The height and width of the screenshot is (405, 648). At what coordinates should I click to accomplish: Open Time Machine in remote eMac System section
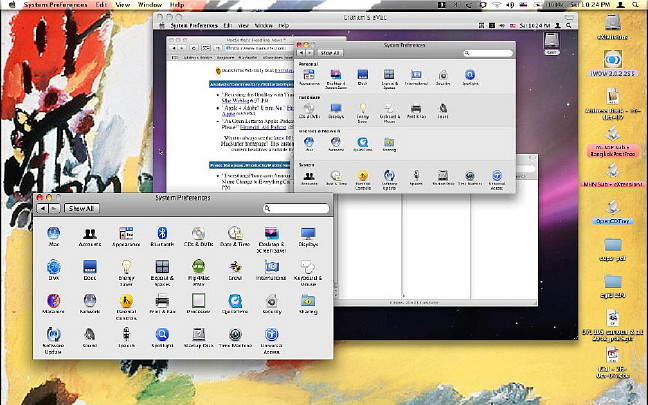[x=470, y=178]
